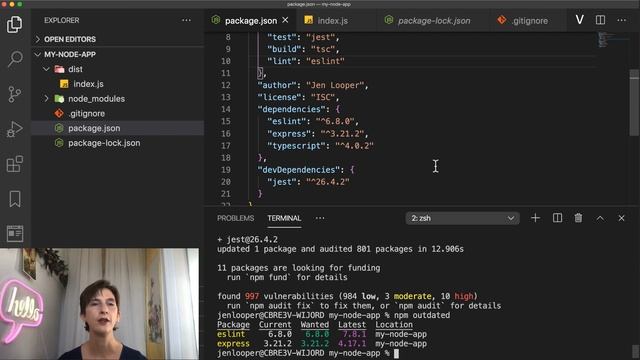The image size is (640, 360).
Task: Split the editor to the right
Action: click(x=600, y=20)
